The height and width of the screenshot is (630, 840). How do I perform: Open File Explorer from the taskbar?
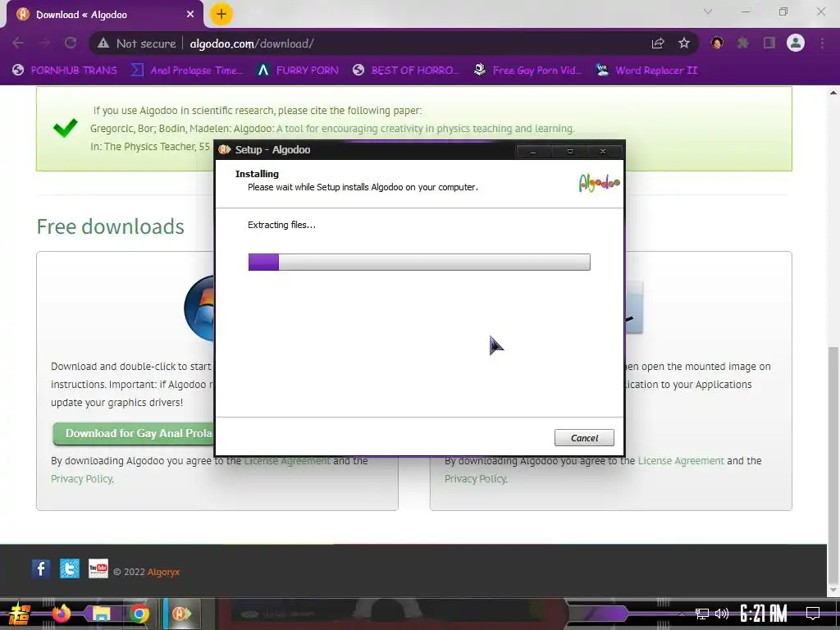click(x=101, y=614)
